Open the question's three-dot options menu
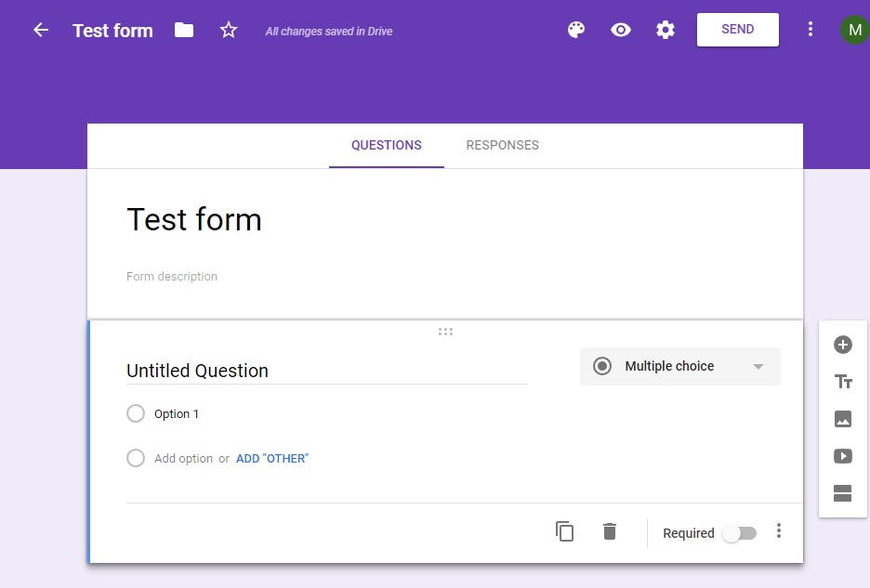 [779, 531]
